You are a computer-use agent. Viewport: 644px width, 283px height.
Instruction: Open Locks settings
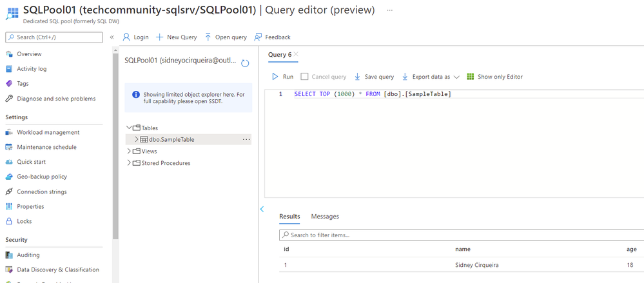(24, 221)
